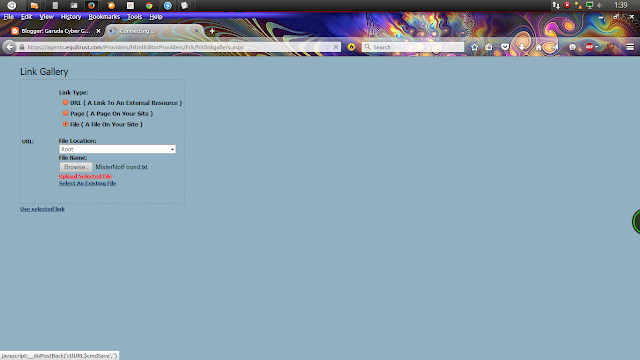Open the downloads arrow icon
The width and height of the screenshot is (640, 360).
522,47
